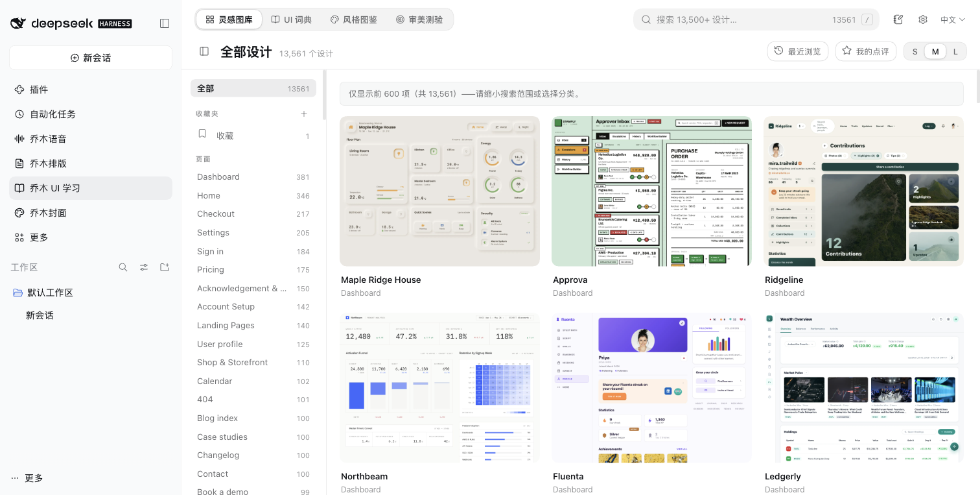Open Ridgeline design thumbnail
Viewport: 980px width, 495px height.
coord(863,191)
